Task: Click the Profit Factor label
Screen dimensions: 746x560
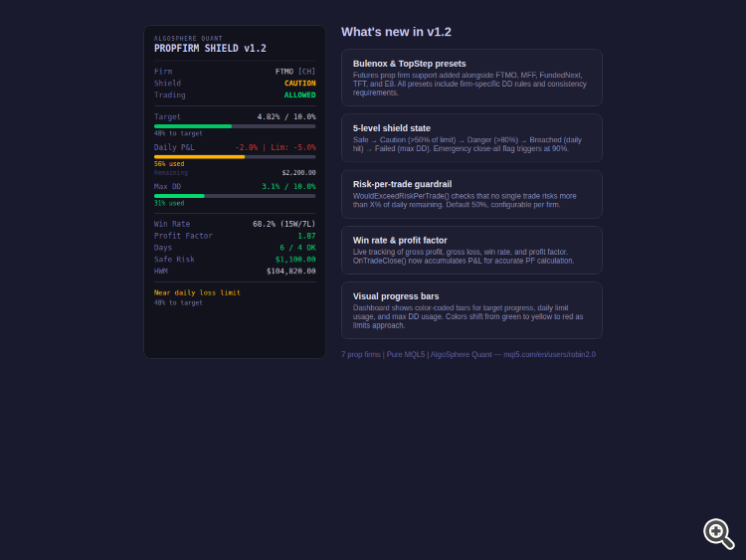Action: pos(183,236)
